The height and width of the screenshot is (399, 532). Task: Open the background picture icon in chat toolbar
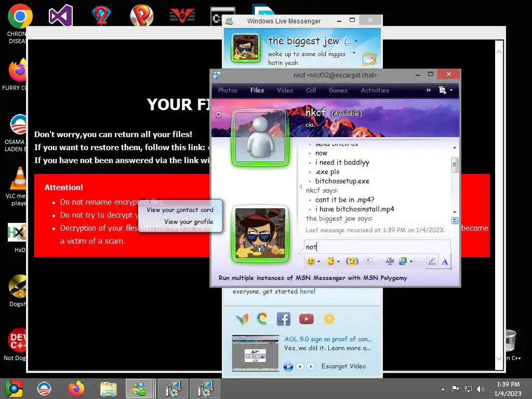coord(403,261)
